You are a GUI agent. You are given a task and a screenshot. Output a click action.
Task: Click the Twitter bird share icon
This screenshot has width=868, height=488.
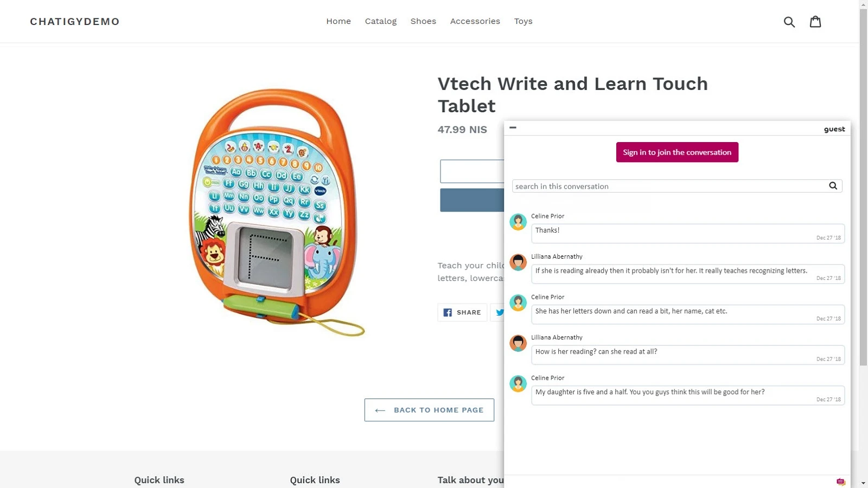click(500, 312)
